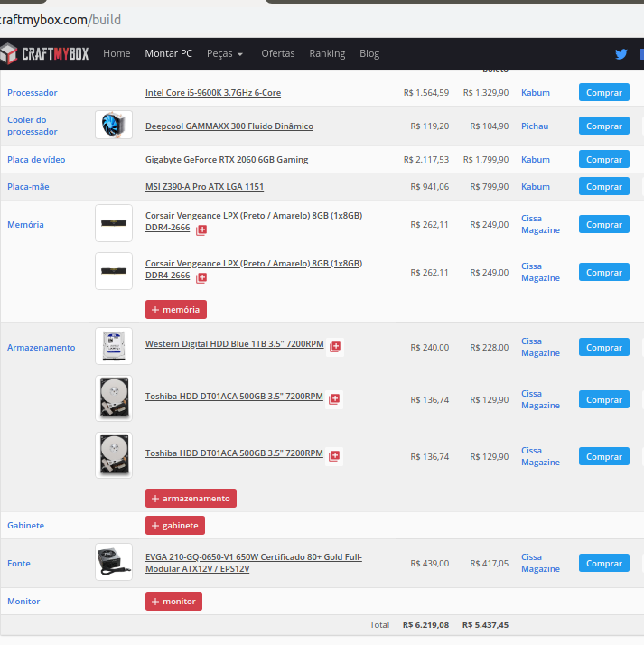Open Deepcool GAMMAXX 300 Fluido Dinâmico link
The image size is (644, 645).
[229, 126]
